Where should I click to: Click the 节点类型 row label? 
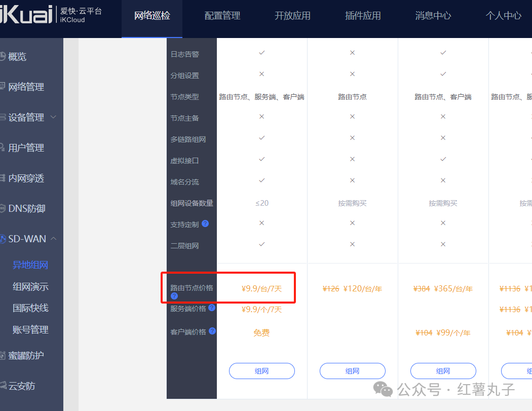(x=184, y=97)
